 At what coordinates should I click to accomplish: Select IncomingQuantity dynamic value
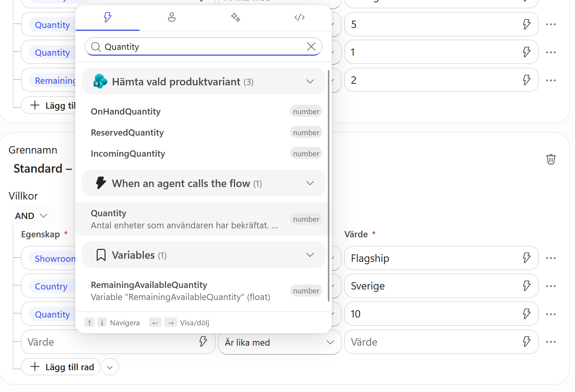pyautogui.click(x=203, y=154)
